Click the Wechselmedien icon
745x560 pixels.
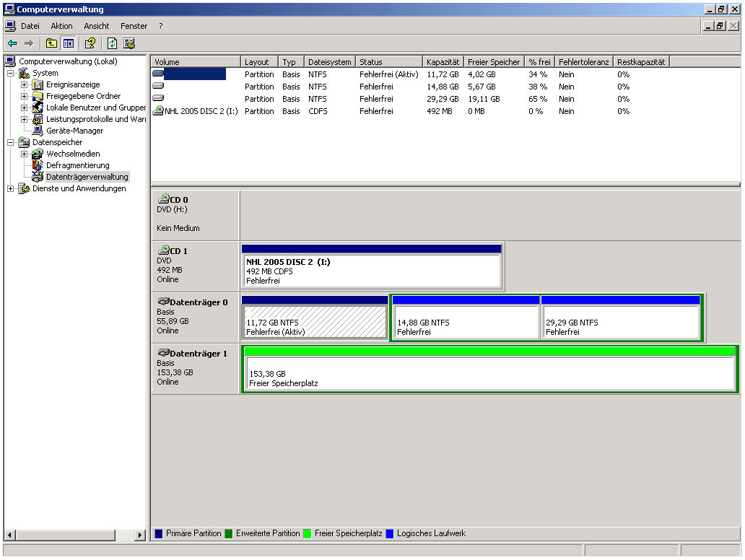tap(38, 154)
